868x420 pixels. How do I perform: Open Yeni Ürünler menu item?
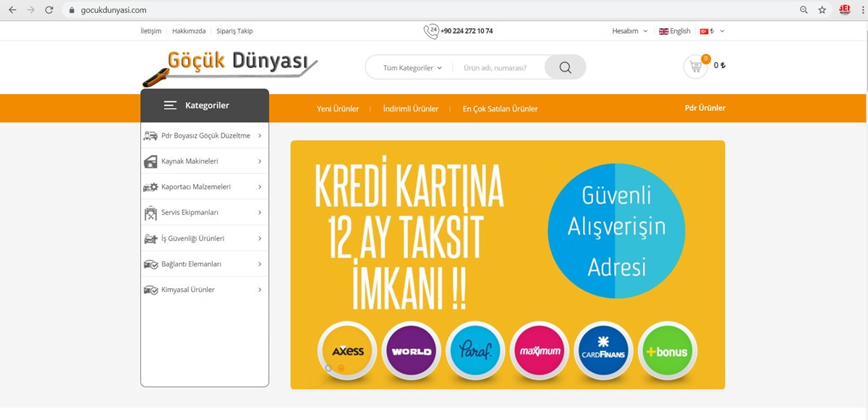click(x=338, y=109)
